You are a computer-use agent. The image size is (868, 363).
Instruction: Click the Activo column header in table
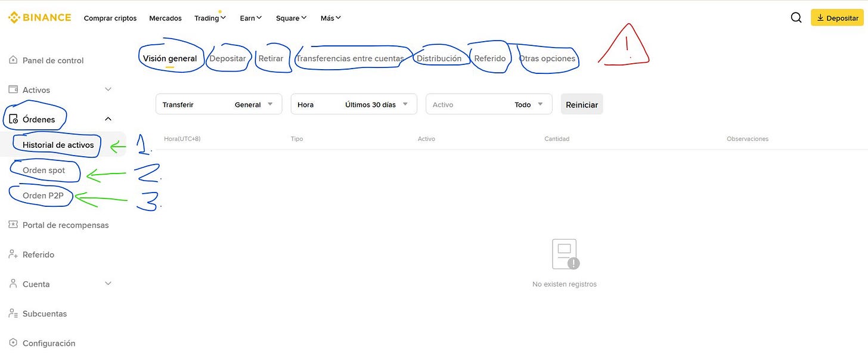[x=426, y=139]
